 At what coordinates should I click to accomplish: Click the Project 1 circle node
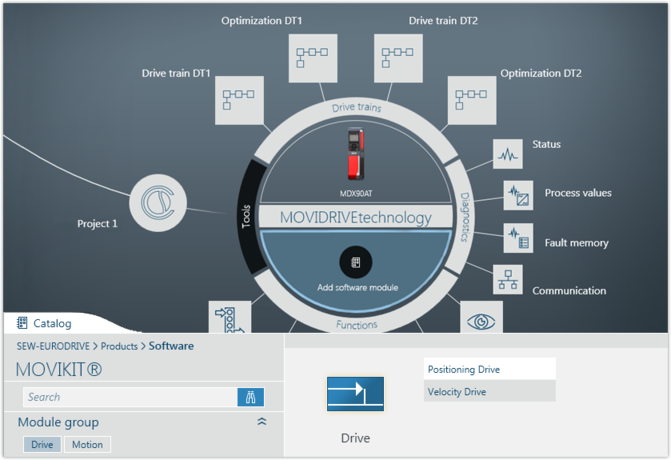[x=158, y=204]
